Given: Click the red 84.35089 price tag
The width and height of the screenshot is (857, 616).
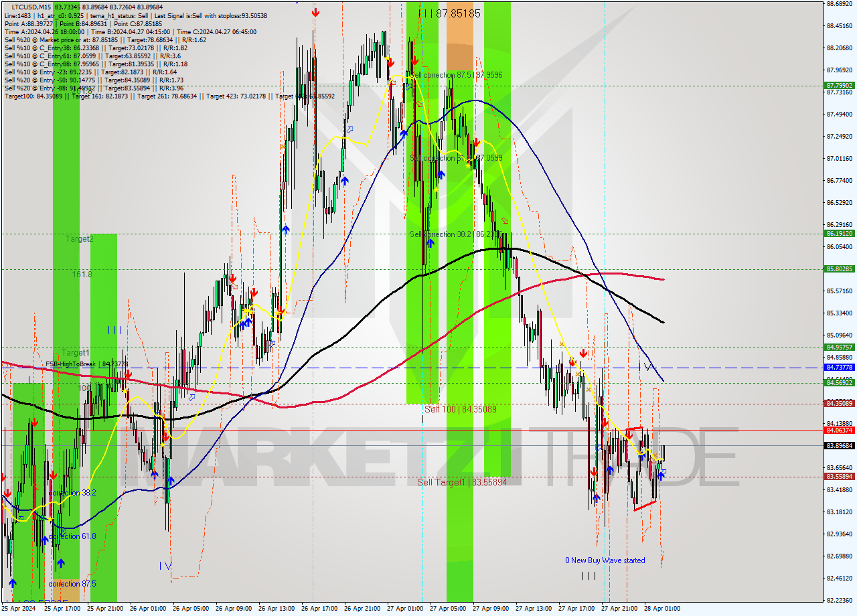Looking at the screenshot, I should 840,403.
